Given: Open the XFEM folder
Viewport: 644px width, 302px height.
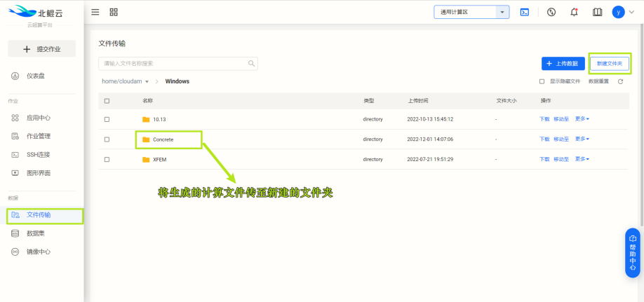Looking at the screenshot, I should [x=159, y=160].
